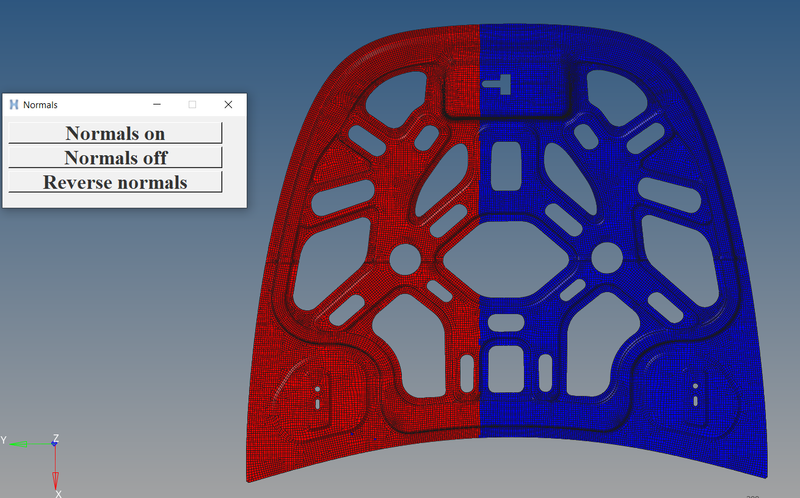Viewport: 800px width, 498px height.
Task: Click the X label below the red axis
Action: (58, 493)
